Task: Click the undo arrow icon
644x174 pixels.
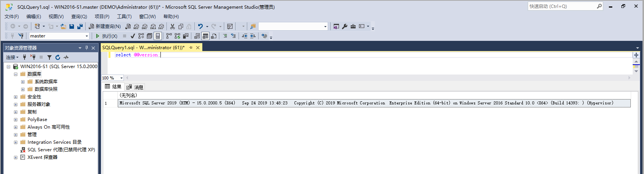Action: tap(200, 26)
